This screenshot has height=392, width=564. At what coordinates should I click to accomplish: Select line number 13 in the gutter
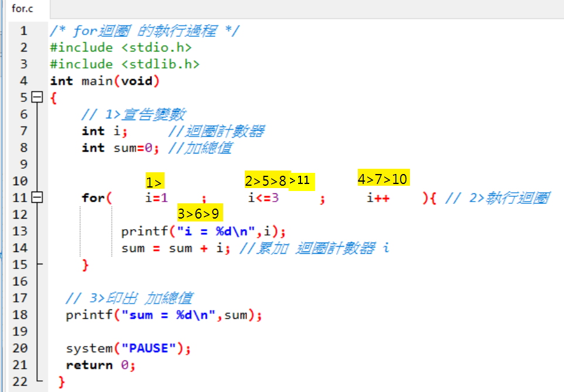pos(20,231)
